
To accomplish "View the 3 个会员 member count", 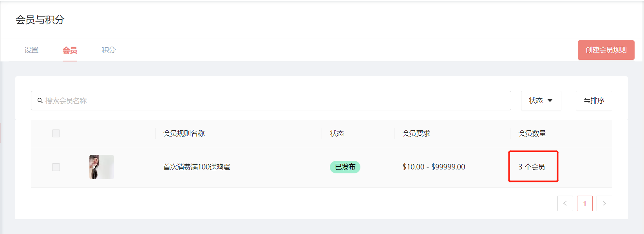I will pos(532,167).
